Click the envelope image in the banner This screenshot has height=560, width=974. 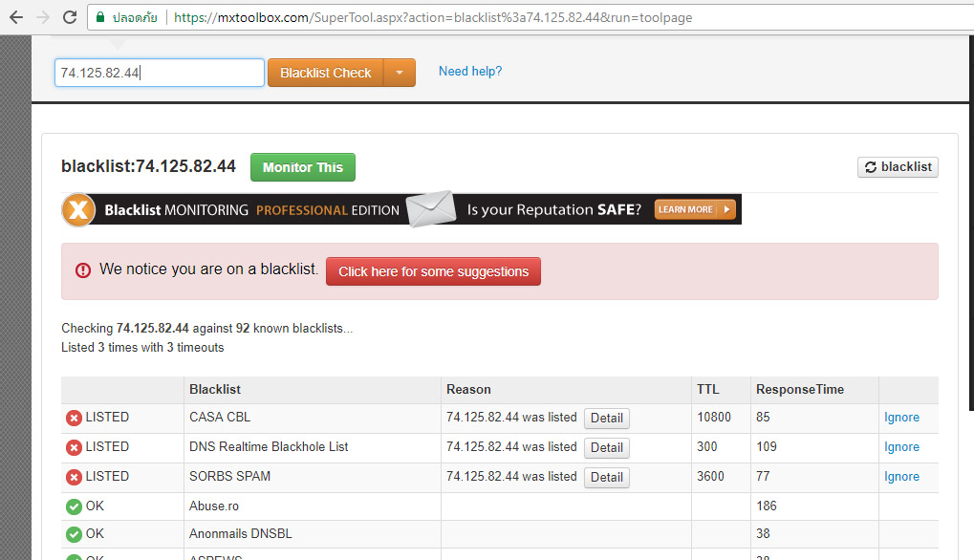coord(431,209)
